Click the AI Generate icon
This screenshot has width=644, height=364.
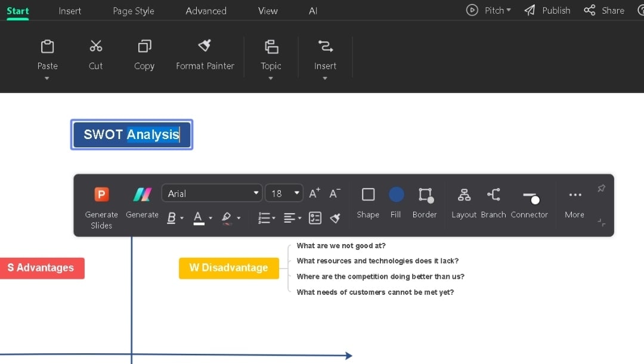coord(142,194)
